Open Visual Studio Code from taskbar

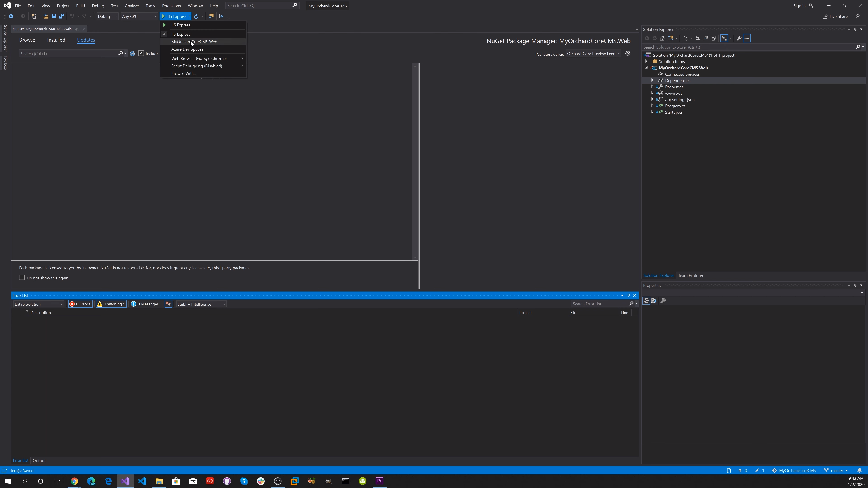tap(142, 481)
